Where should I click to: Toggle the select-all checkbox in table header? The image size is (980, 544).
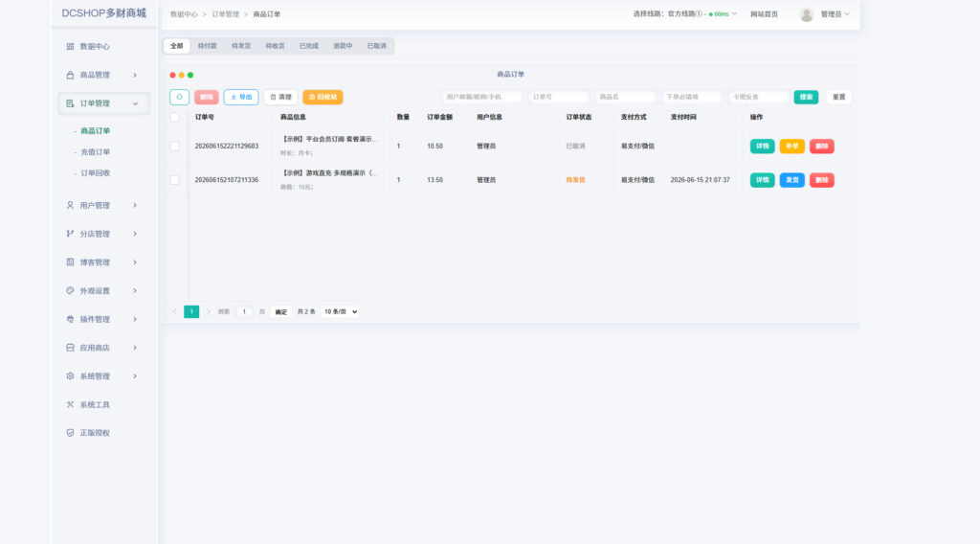click(x=175, y=117)
